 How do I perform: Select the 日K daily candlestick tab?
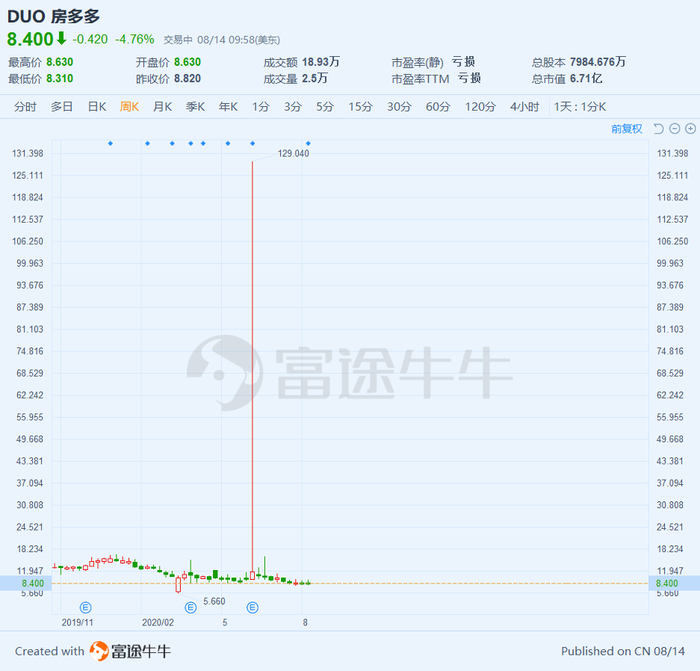point(97,107)
